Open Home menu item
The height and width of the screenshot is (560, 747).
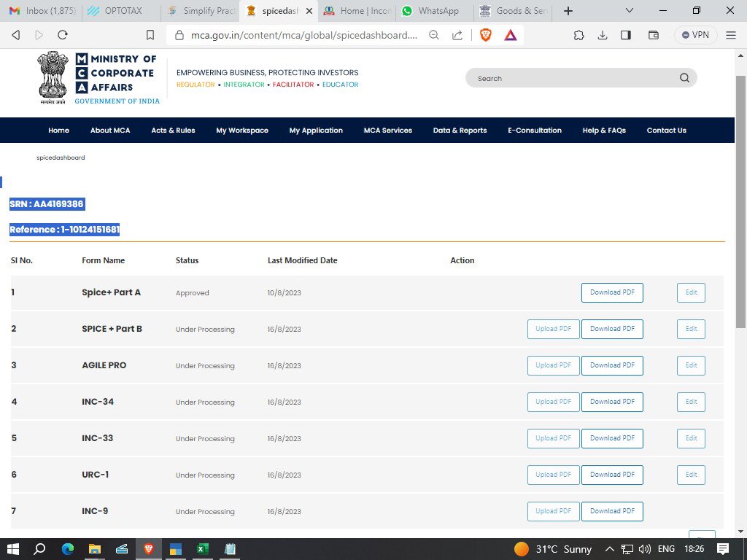click(58, 130)
